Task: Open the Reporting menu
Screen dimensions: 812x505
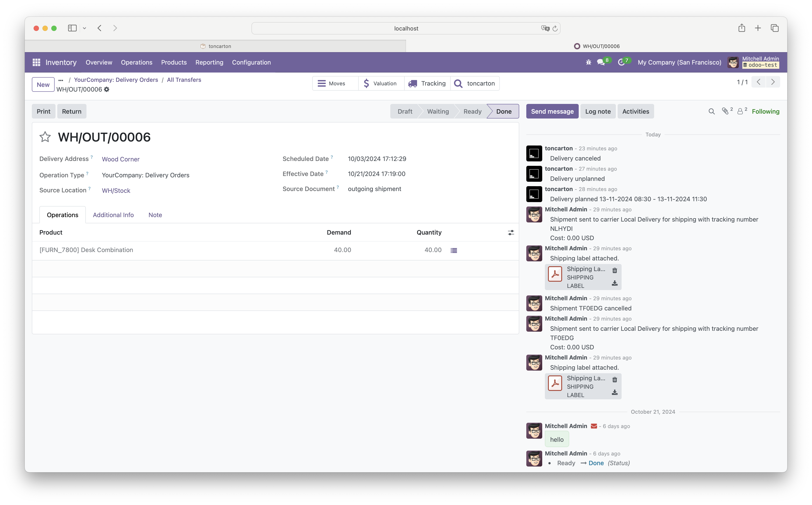Action: tap(209, 62)
